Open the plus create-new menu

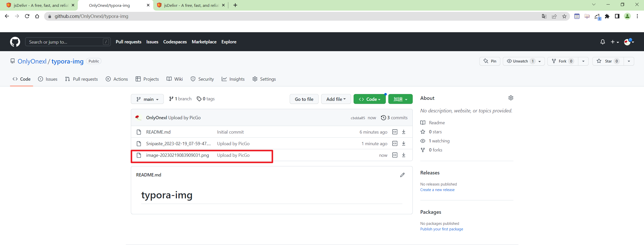pyautogui.click(x=615, y=42)
